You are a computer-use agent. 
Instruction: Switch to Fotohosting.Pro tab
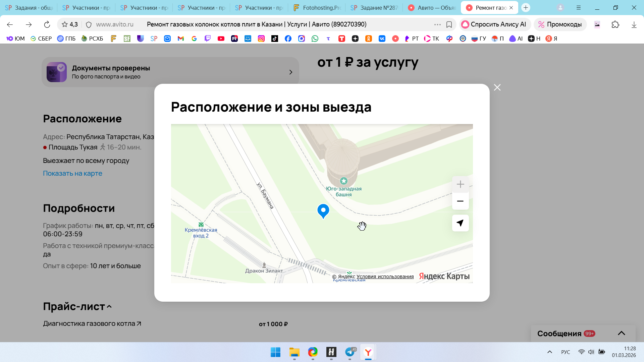tap(317, 8)
